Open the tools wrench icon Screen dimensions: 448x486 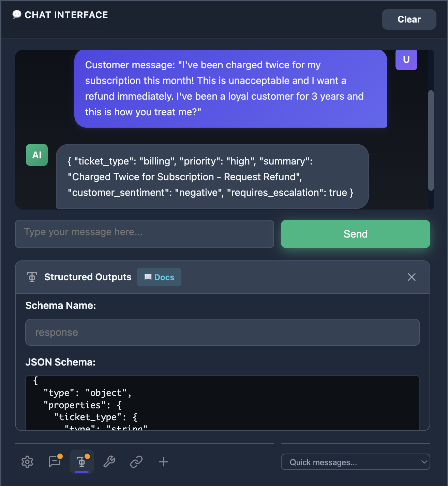point(109,462)
